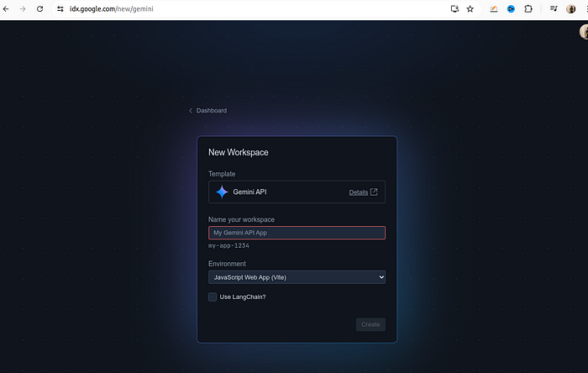The width and height of the screenshot is (588, 373).
Task: Click the Gemini API sparkle icon
Action: (222, 192)
